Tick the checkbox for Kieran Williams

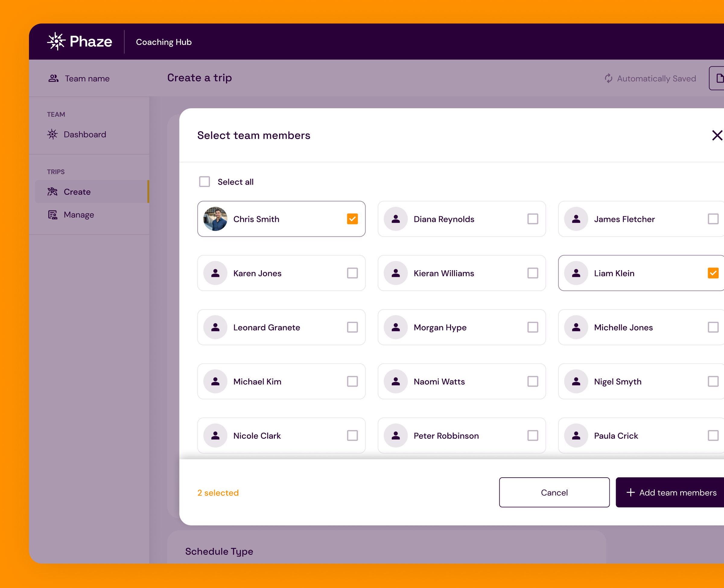click(532, 273)
